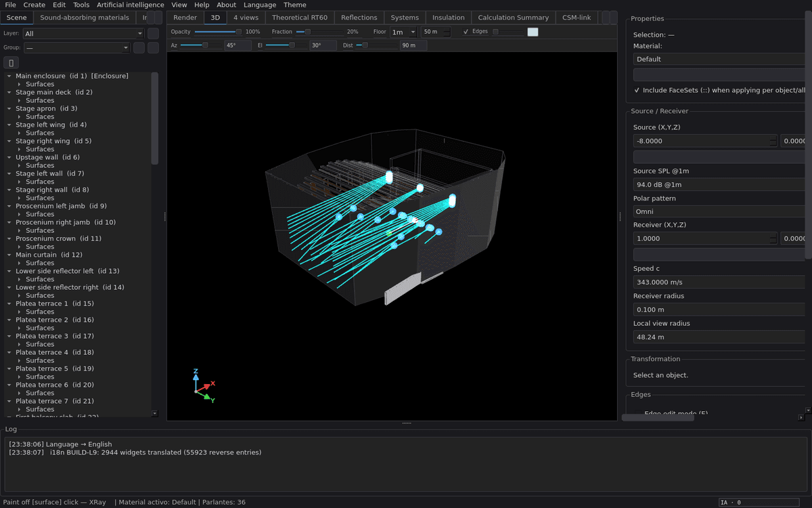The height and width of the screenshot is (508, 812).
Task: Collapse the Main enclosure tree node
Action: point(9,76)
